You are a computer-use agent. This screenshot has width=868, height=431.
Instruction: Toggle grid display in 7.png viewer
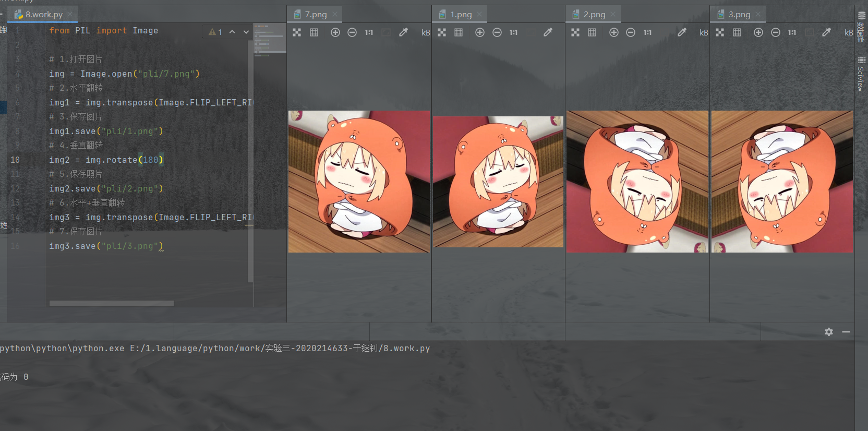tap(314, 32)
